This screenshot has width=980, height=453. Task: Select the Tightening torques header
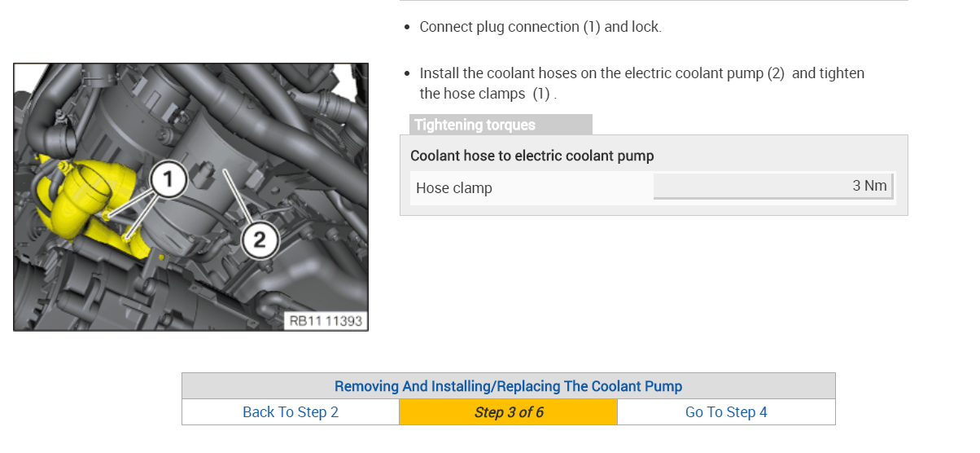(475, 125)
